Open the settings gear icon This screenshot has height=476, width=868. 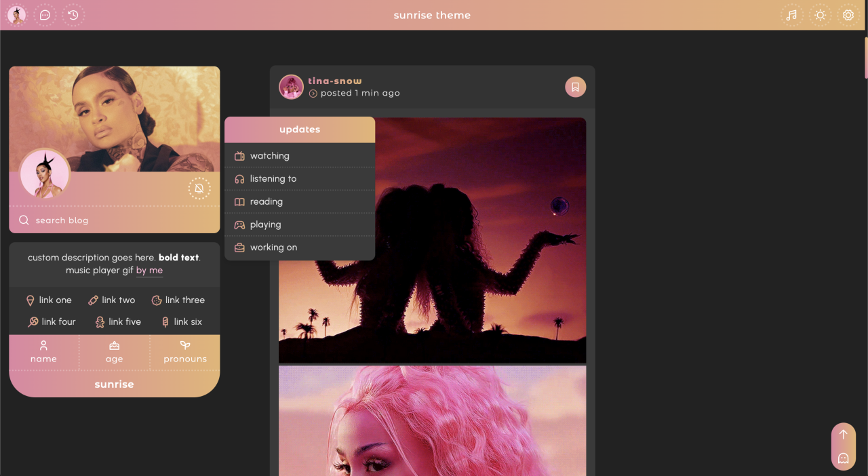[848, 15]
